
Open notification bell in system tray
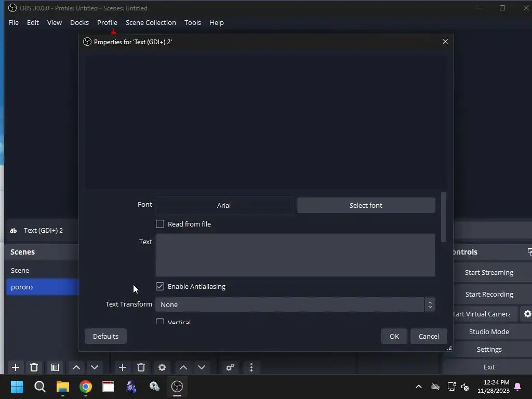pos(518,387)
